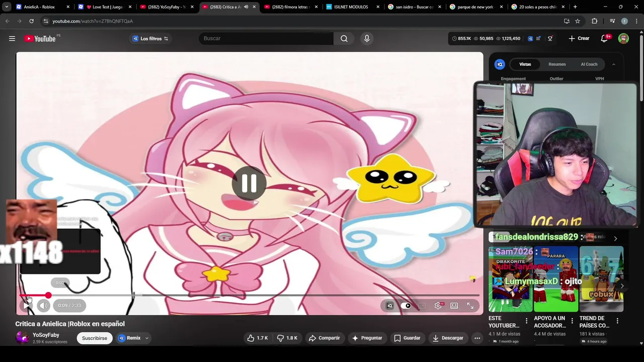Image resolution: width=644 pixels, height=362 pixels.
Task: Go to YouTube home via the logo
Action: pyautogui.click(x=40, y=39)
